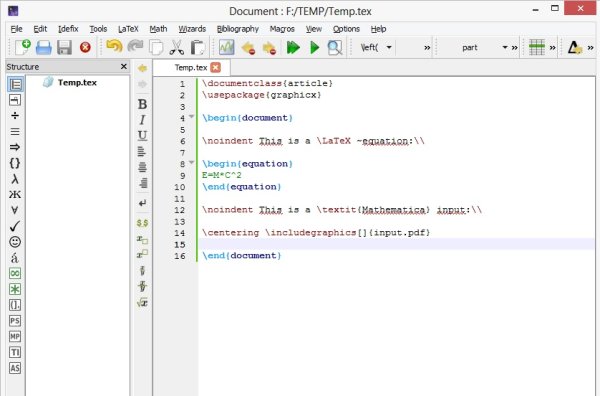
Task: Select Temp.tex in the Structure tree
Action: tap(77, 82)
